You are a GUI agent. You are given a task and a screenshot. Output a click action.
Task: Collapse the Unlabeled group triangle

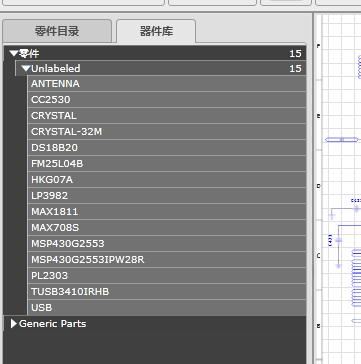26,69
